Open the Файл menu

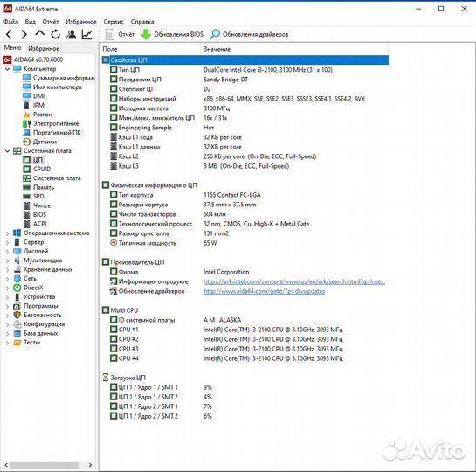coord(11,22)
